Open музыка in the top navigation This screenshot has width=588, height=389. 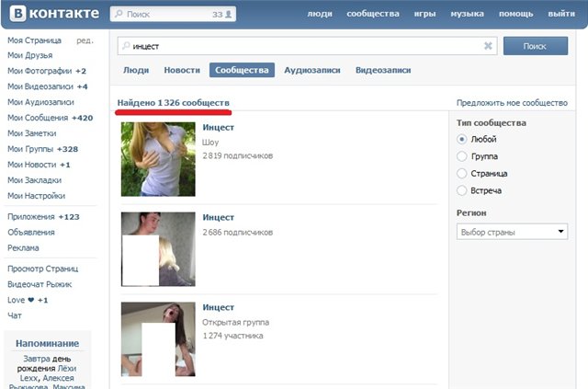tap(467, 15)
